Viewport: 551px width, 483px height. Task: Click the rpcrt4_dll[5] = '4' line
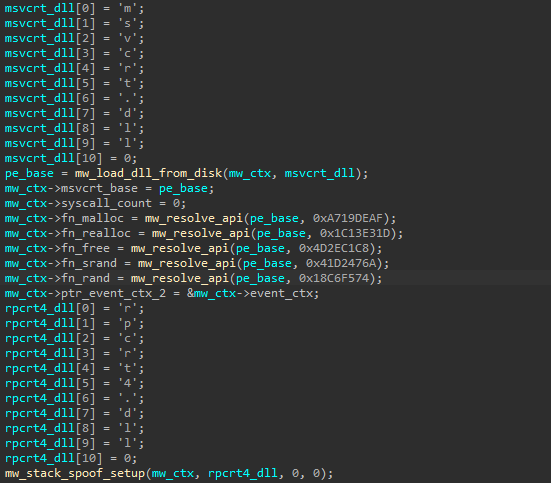click(x=74, y=383)
